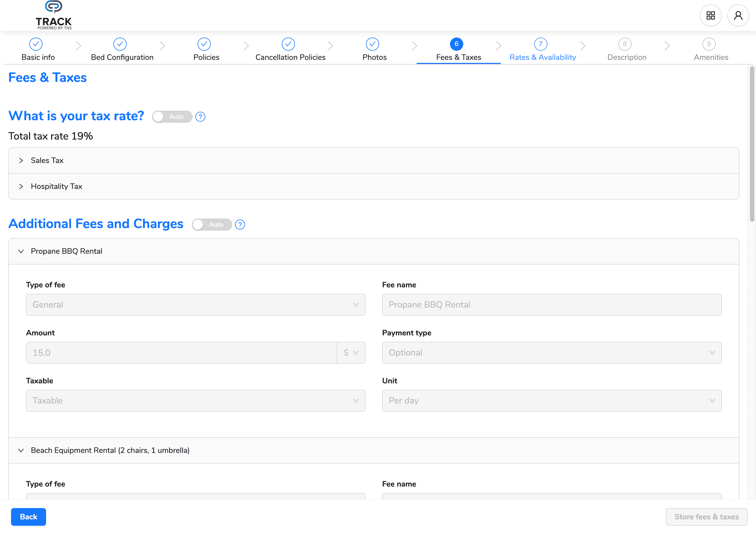This screenshot has width=756, height=534.
Task: Click the vertical page scrollbar
Action: click(x=752, y=144)
